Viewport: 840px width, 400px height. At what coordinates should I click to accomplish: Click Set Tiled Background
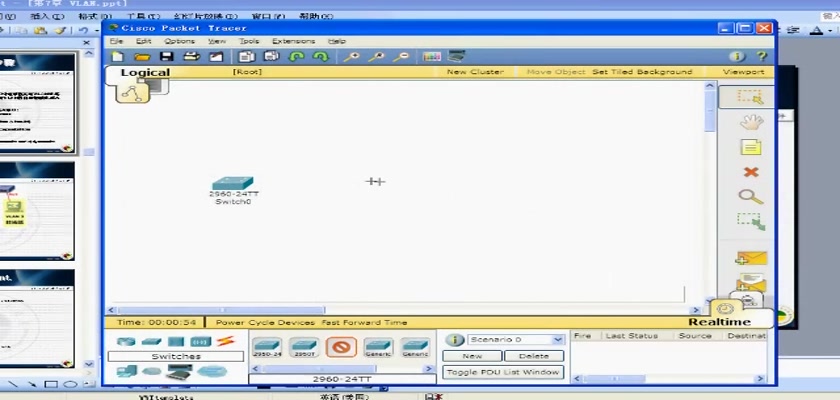642,72
